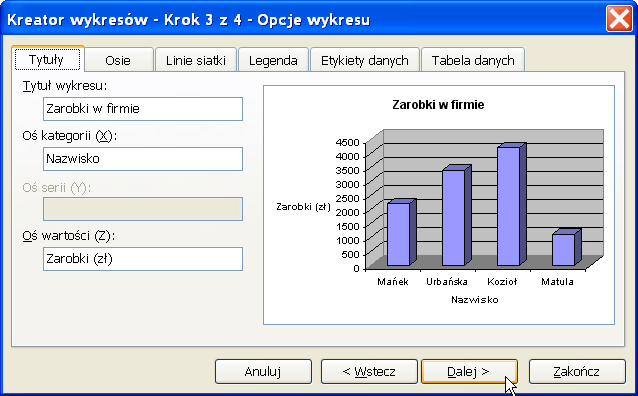The width and height of the screenshot is (638, 396).
Task: Click the Matula category label in preview
Action: [x=557, y=282]
